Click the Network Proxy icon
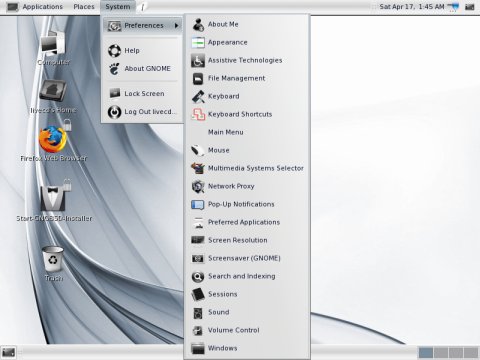Viewport: 480px width, 360px height. click(x=198, y=186)
